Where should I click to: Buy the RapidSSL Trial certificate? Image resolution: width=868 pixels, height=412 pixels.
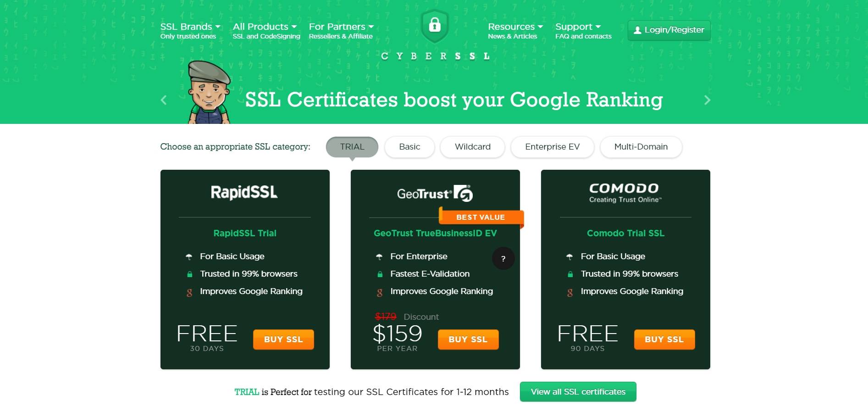pyautogui.click(x=283, y=340)
